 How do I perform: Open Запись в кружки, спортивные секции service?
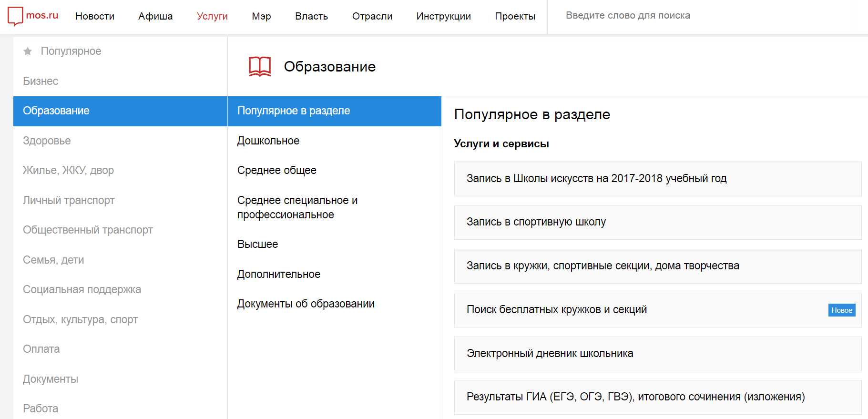point(658,266)
